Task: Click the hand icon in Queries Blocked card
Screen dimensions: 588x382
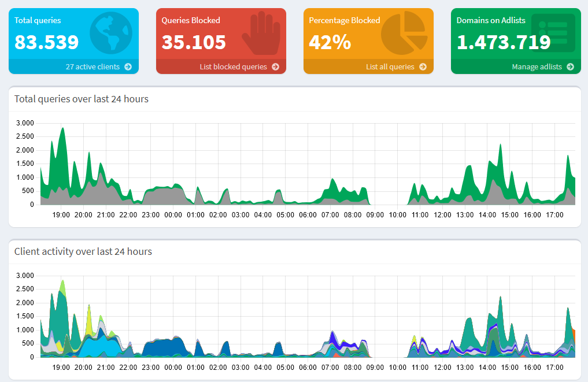Action: pos(261,33)
